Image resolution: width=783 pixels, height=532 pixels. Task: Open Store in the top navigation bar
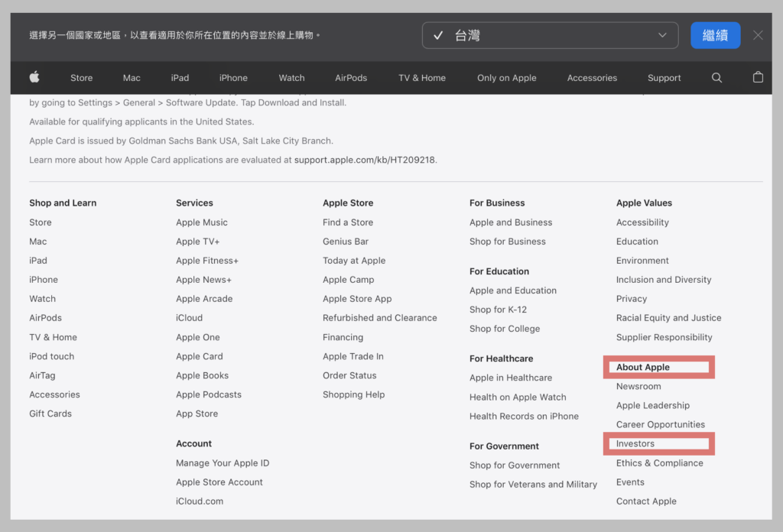[81, 78]
